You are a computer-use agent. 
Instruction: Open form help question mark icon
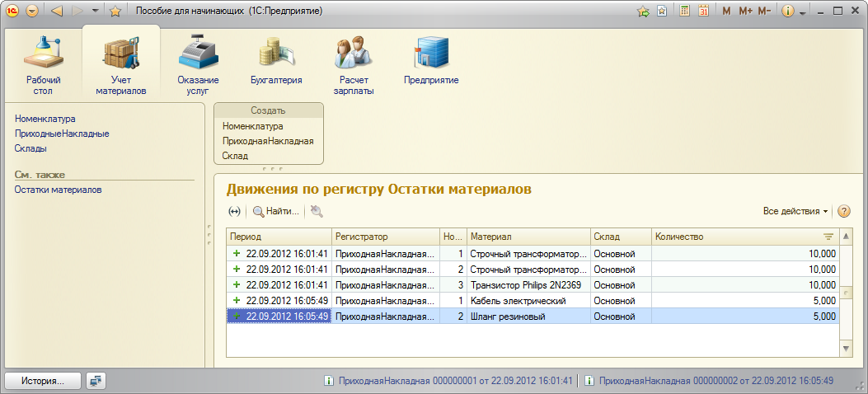[843, 211]
